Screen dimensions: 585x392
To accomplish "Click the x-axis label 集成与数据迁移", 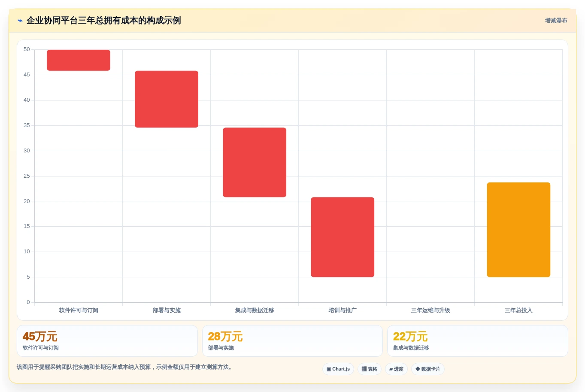I will 255,310.
